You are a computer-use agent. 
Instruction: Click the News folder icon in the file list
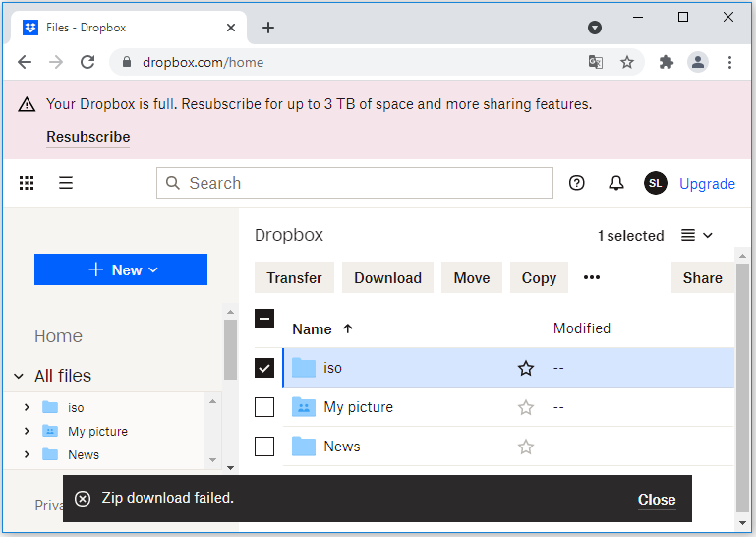click(x=304, y=447)
